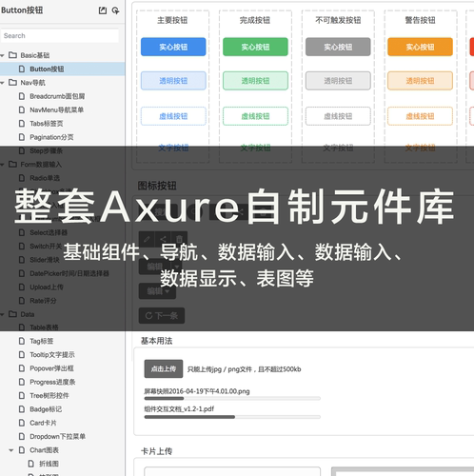Focus the Search field in the sidebar

[x=60, y=35]
